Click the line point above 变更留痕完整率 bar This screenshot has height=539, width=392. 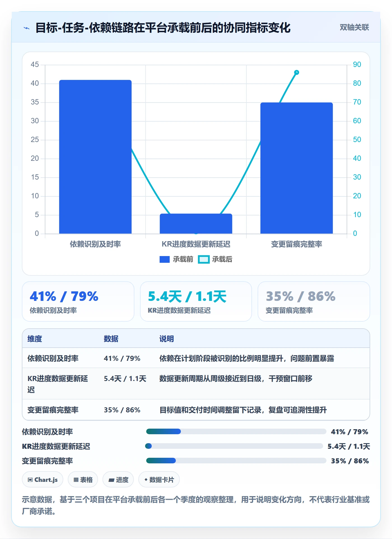pyautogui.click(x=297, y=73)
